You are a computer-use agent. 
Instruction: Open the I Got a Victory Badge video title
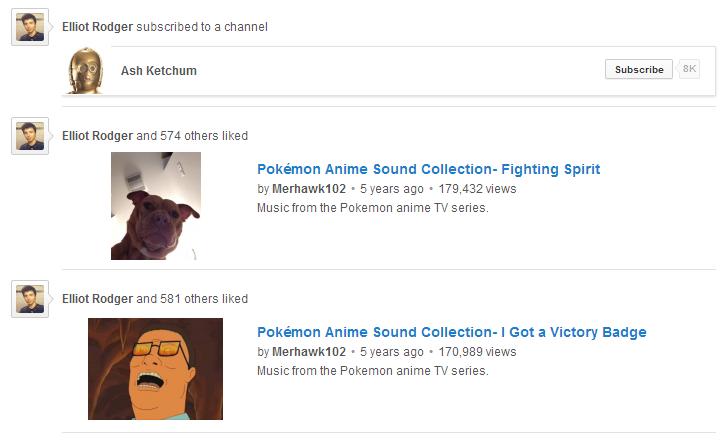coord(451,332)
